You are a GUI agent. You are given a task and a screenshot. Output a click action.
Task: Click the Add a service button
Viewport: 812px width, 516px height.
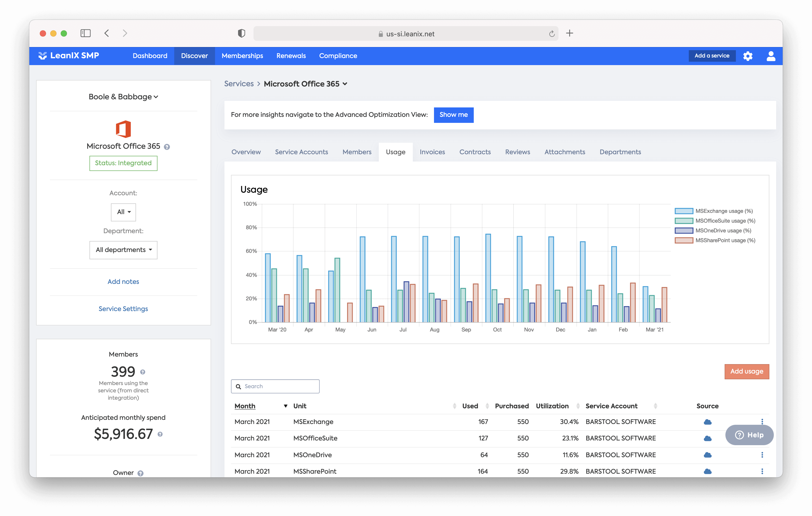tap(712, 56)
